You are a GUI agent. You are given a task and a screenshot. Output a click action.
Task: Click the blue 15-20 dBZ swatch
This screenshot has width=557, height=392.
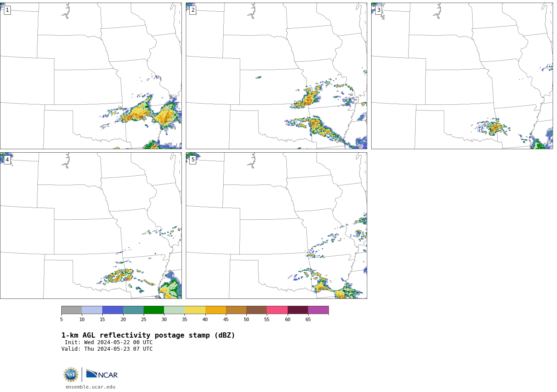pos(113,310)
